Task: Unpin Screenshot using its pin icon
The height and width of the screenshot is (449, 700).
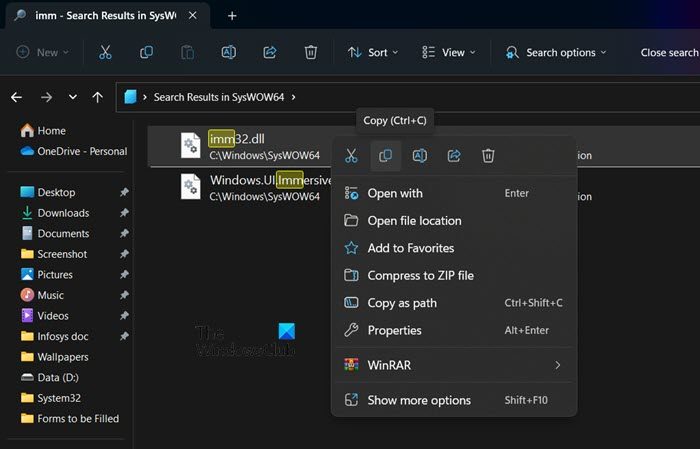Action: coord(124,254)
